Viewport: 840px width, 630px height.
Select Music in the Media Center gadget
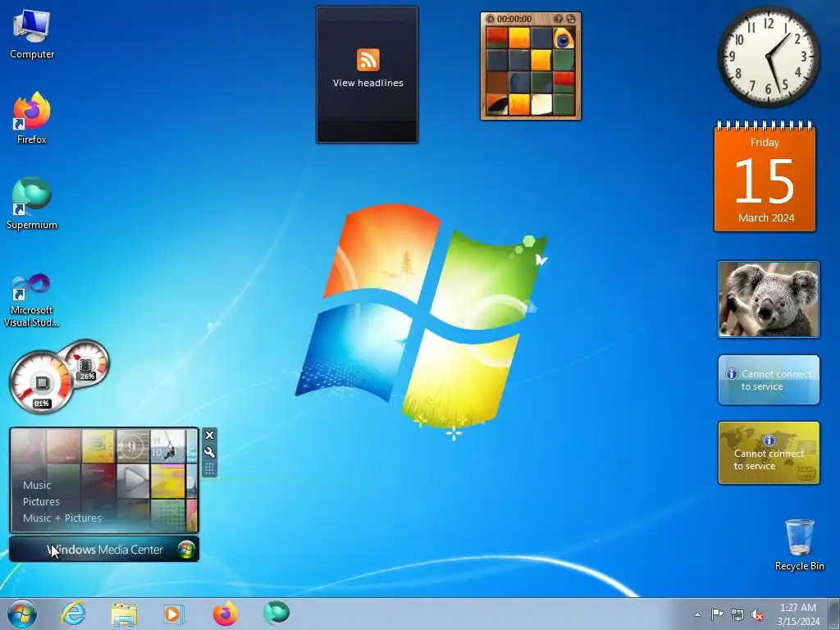pos(37,486)
